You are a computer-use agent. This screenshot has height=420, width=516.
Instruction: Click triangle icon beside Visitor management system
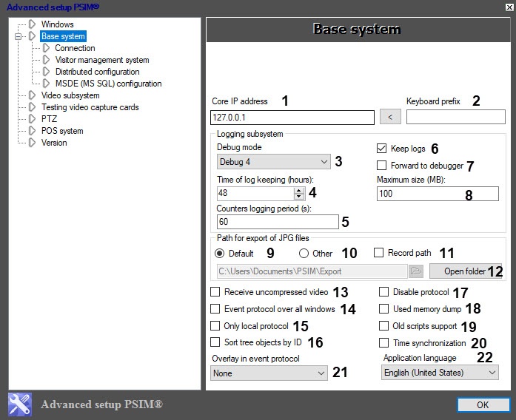pyautogui.click(x=47, y=60)
